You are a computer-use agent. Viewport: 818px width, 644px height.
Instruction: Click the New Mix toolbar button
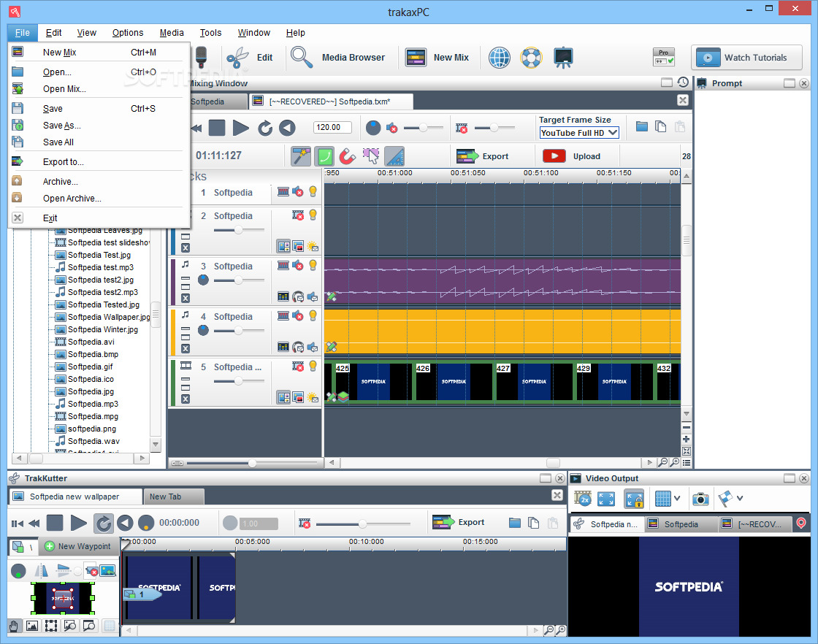(x=437, y=58)
